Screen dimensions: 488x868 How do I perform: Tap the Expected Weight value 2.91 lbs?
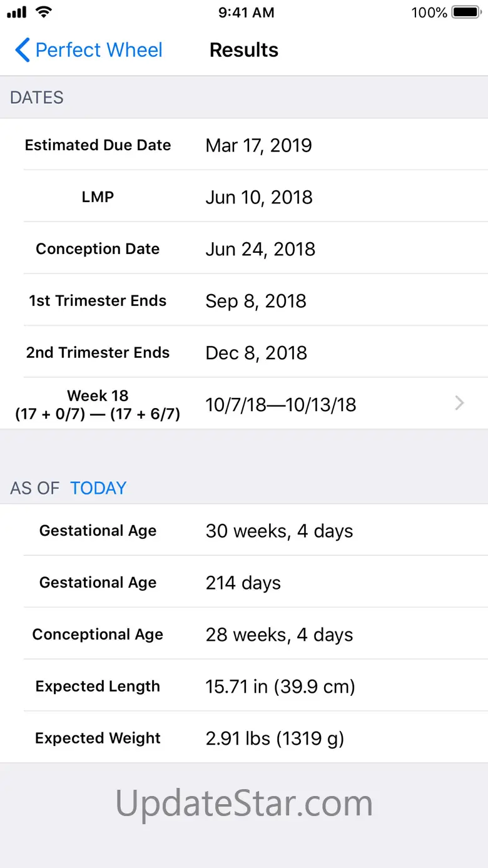(275, 738)
